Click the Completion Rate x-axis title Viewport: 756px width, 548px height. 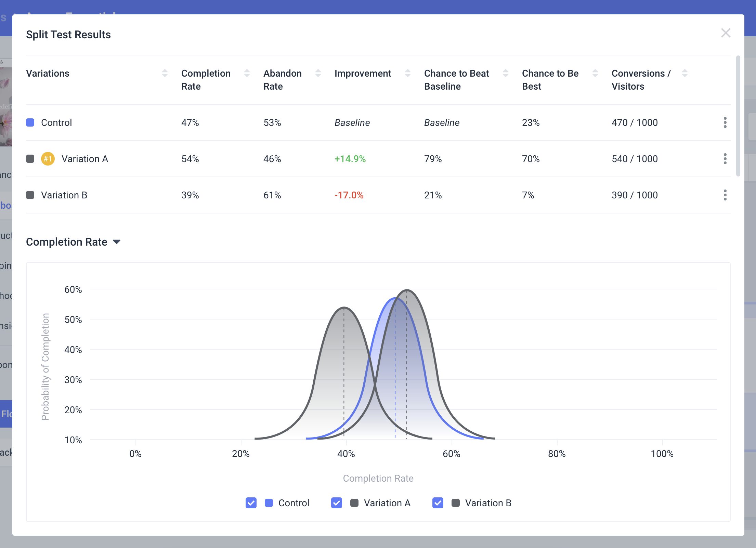(x=378, y=478)
